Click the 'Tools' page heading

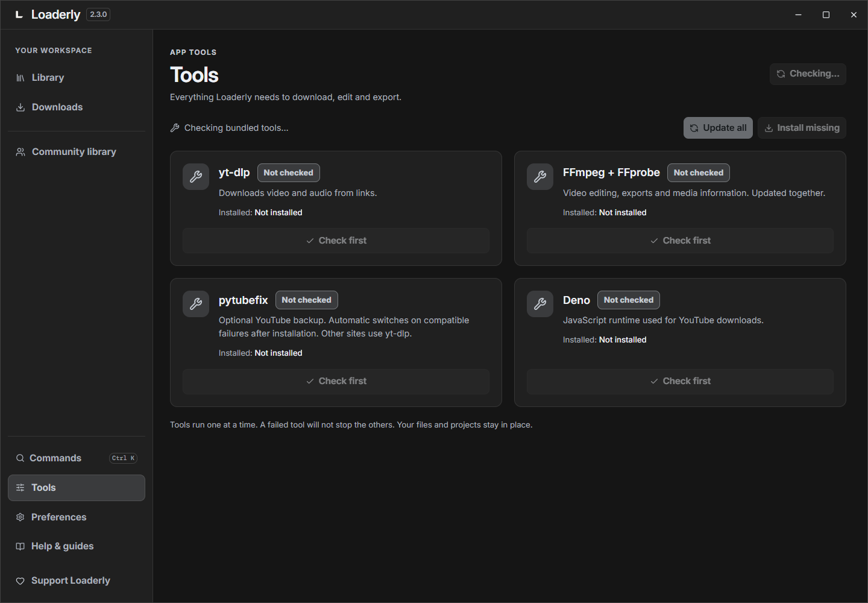pos(194,75)
